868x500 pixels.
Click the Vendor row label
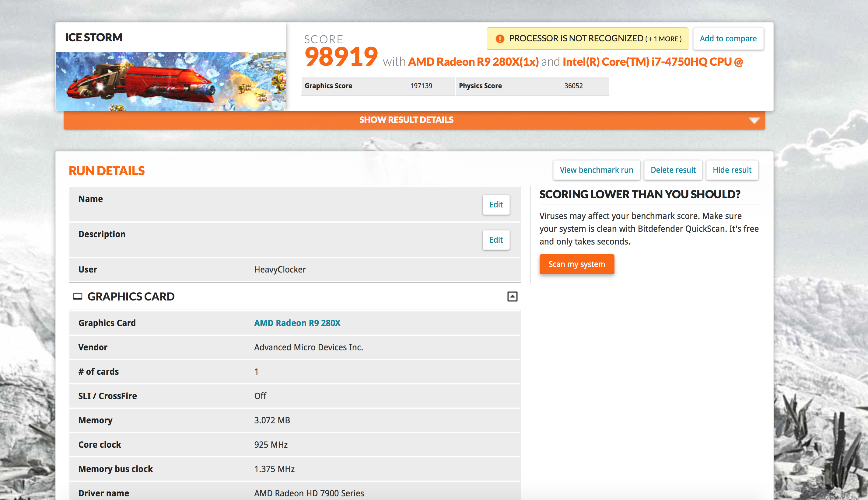point(93,347)
